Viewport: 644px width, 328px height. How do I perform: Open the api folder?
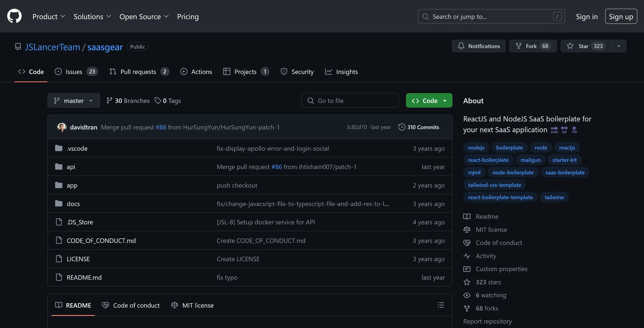(71, 167)
